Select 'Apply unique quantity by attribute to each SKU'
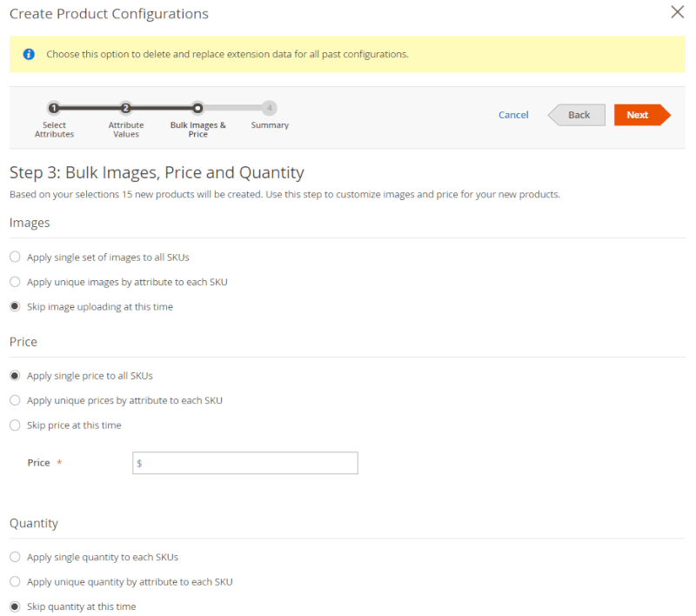Viewport: 696px width, 616px height. point(14,581)
